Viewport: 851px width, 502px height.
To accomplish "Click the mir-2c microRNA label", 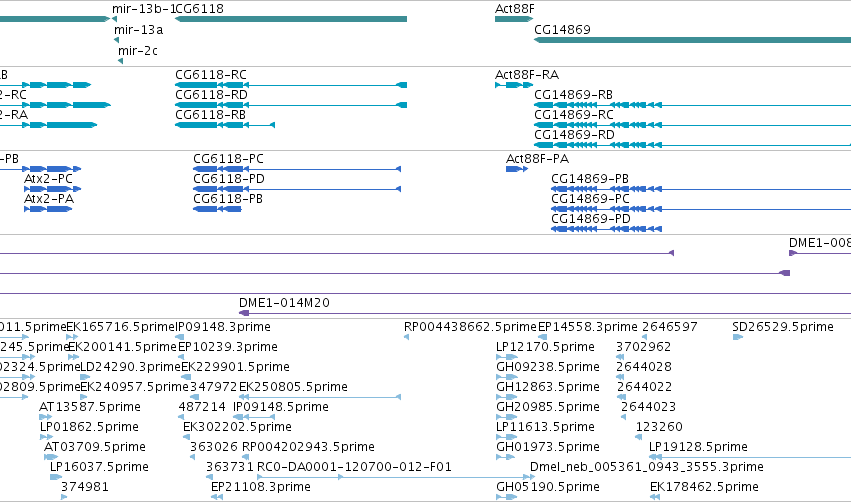I will tap(138, 51).
